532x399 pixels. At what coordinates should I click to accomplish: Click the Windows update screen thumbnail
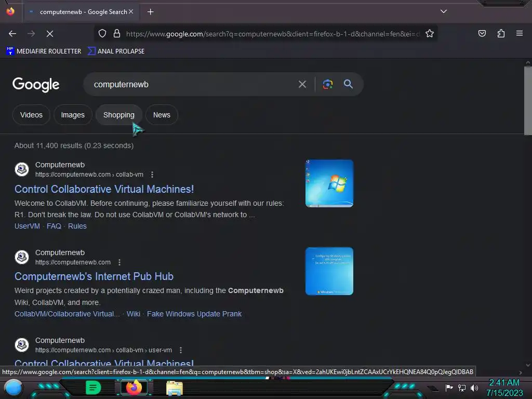coord(329,271)
